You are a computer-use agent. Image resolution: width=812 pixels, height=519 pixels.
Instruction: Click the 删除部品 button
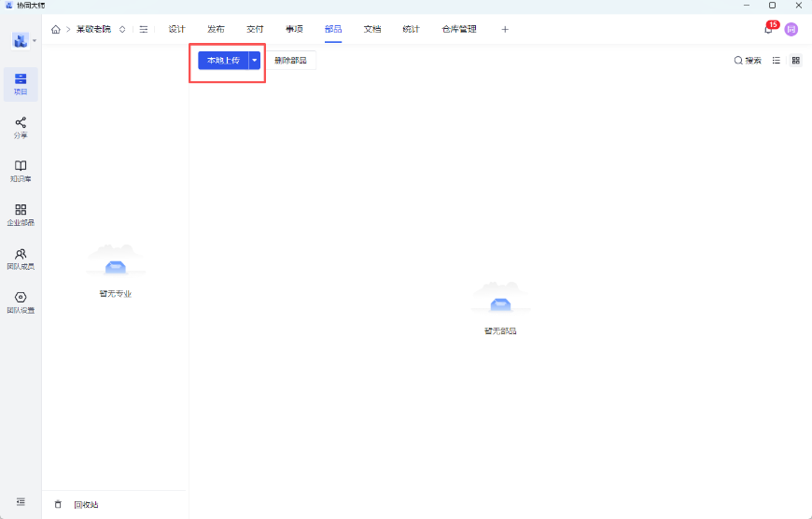click(x=290, y=60)
